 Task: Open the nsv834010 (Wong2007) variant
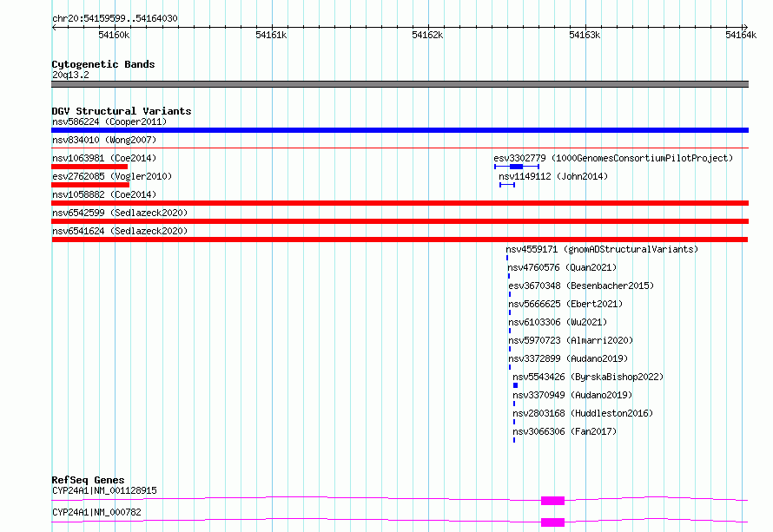(104, 140)
